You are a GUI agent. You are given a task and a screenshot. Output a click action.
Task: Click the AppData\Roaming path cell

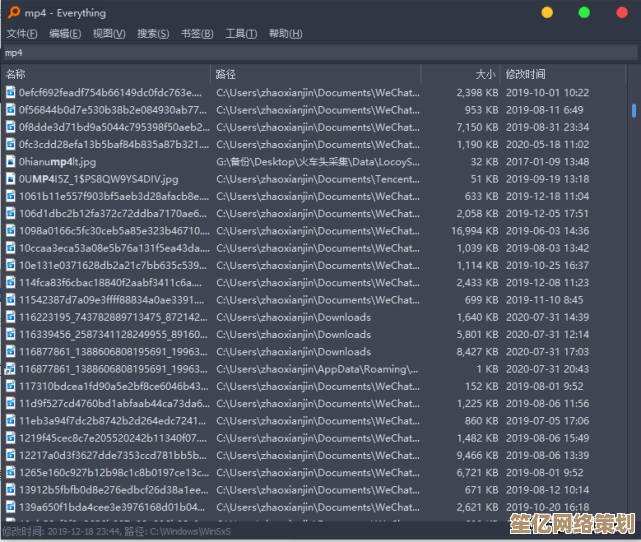pyautogui.click(x=317, y=369)
